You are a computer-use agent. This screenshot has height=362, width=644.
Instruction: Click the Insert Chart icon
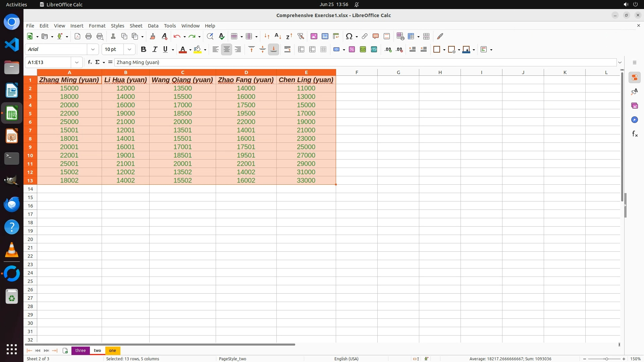[x=325, y=36]
